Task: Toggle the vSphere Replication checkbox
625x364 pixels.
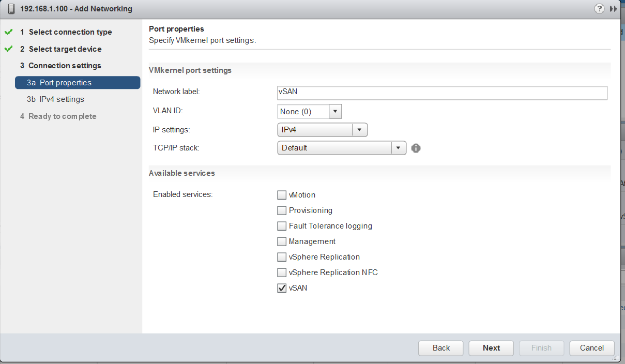Action: point(282,257)
